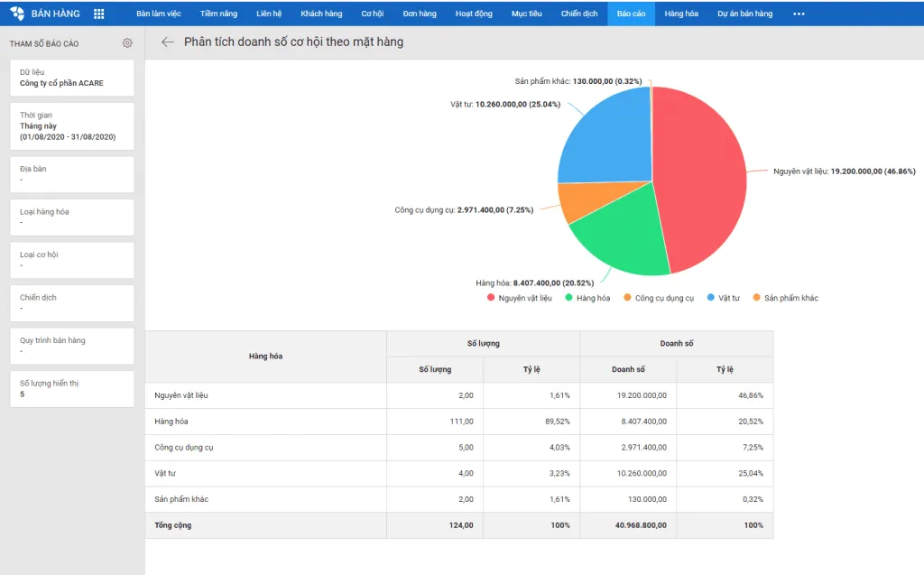Select 'Đơn hàng' in the navigation bar
924x575 pixels.
point(420,13)
